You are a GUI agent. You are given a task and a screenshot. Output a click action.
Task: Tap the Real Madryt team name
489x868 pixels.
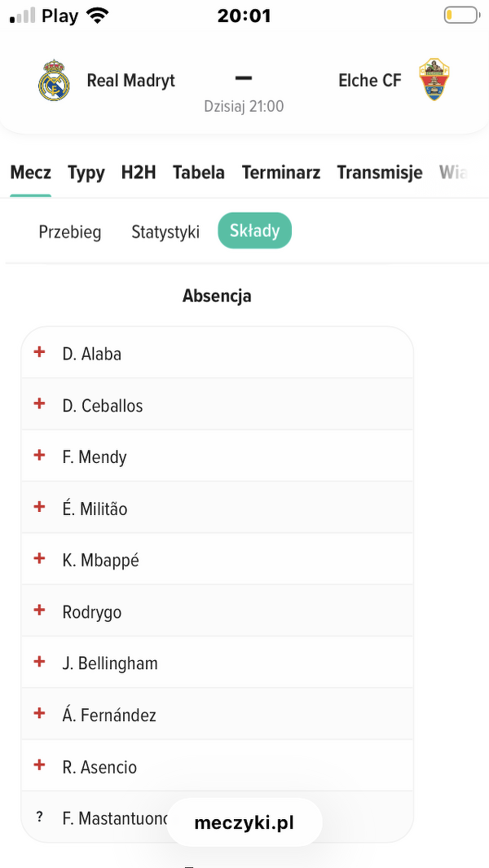(x=131, y=80)
